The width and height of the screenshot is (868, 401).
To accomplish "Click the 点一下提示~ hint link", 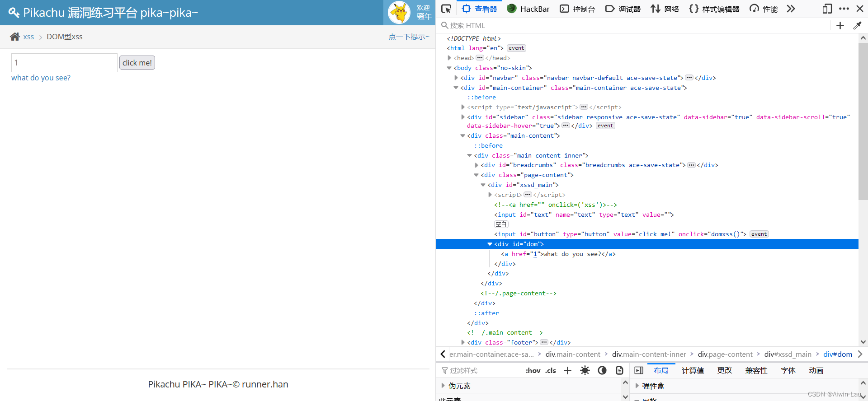I will (x=409, y=37).
